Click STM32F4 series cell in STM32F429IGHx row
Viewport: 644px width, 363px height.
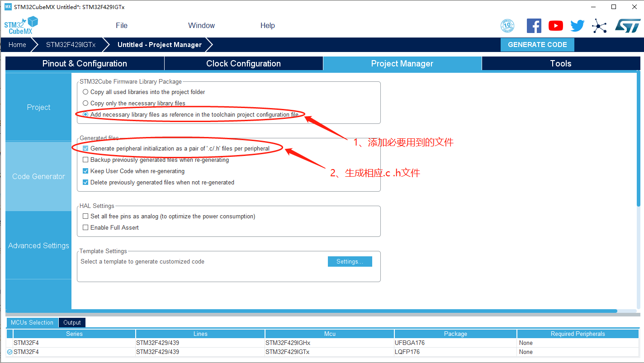coord(74,343)
